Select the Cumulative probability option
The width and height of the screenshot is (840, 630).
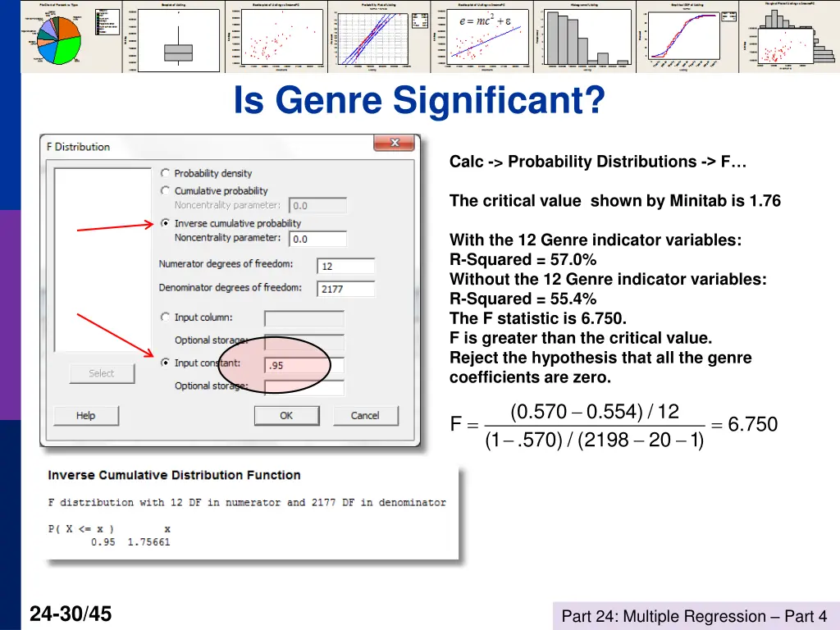pos(165,190)
